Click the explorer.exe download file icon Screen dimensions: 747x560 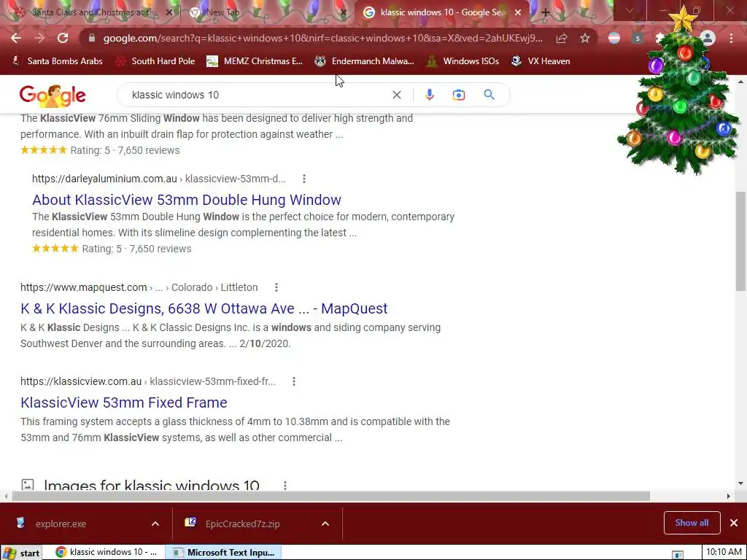20,523
